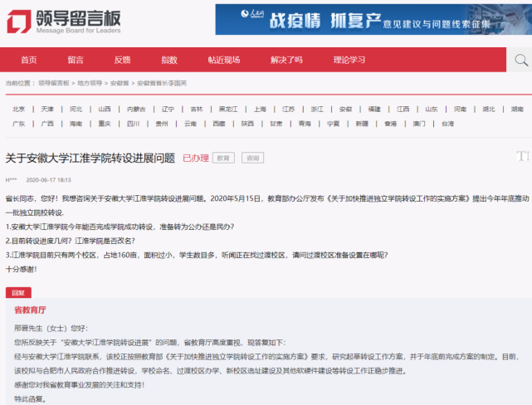This screenshot has width=532, height=405.
Task: Click the reply closing line 特此函复。
Action: coord(30,399)
